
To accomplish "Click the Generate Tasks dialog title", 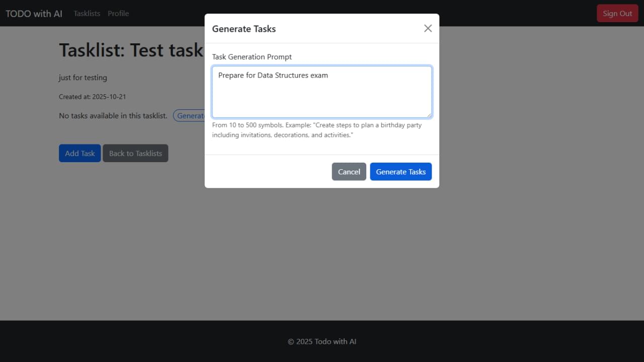I will click(x=244, y=29).
